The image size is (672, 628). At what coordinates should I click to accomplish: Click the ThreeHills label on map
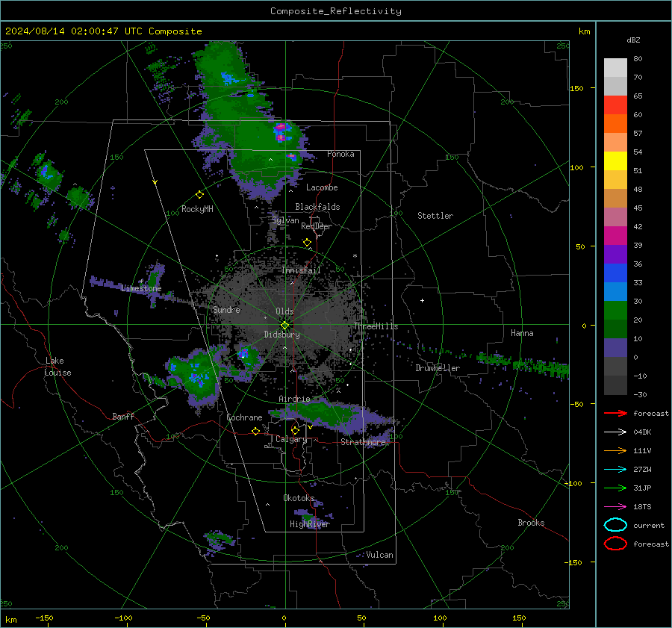click(x=376, y=326)
